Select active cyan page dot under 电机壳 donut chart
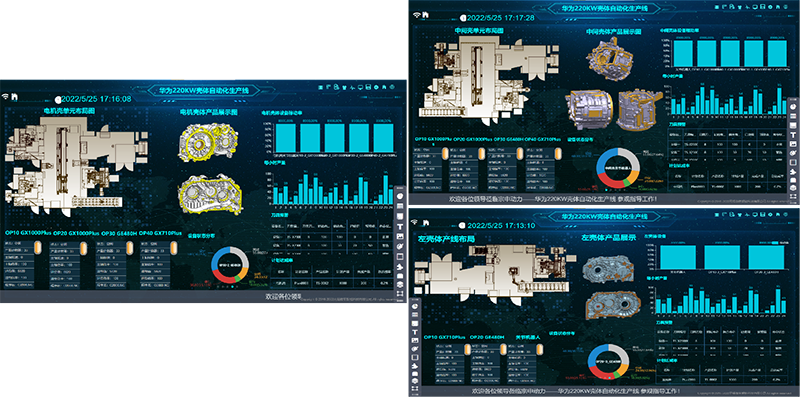The image size is (800, 397). tap(232, 287)
